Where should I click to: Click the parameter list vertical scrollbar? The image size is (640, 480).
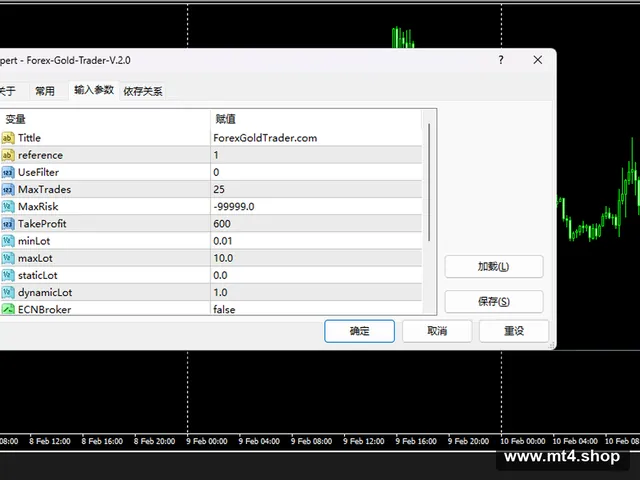coord(429,182)
